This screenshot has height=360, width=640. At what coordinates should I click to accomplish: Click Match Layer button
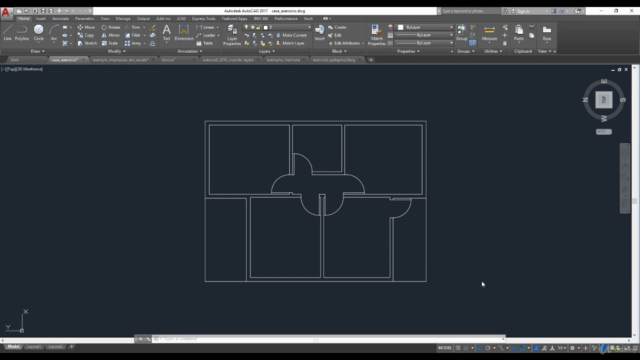click(290, 43)
